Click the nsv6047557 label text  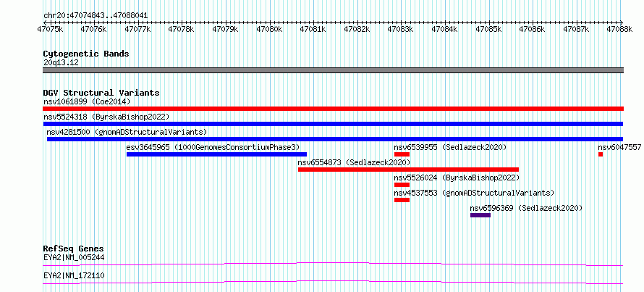(x=620, y=147)
